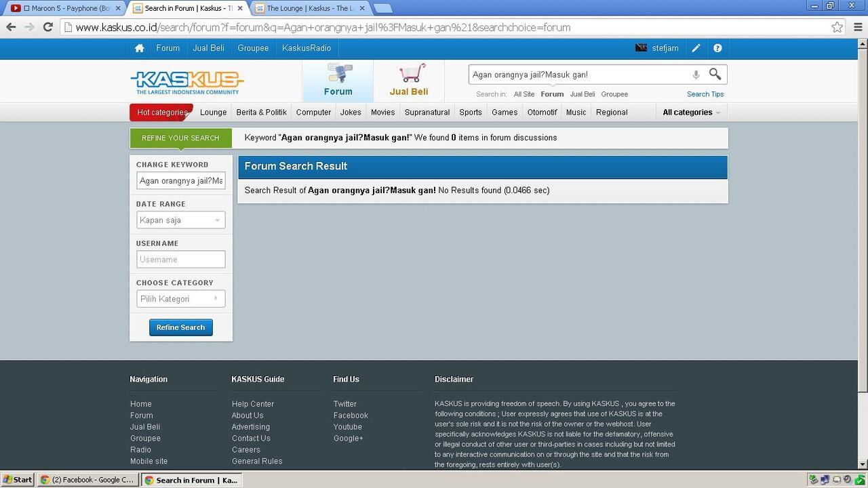This screenshot has height=488, width=868.
Task: Click the pencil icon next to stefjam
Action: click(x=696, y=48)
